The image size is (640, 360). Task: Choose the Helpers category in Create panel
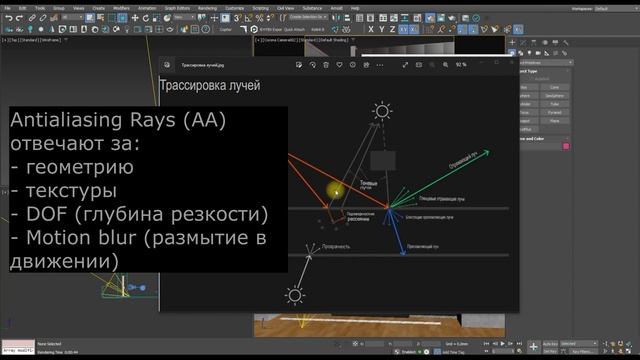tap(547, 53)
